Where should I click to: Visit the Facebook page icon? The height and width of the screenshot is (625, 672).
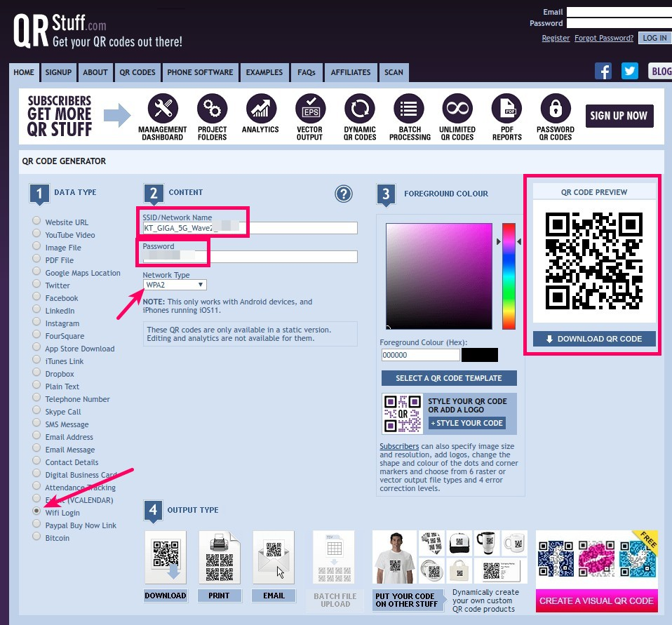tap(603, 71)
